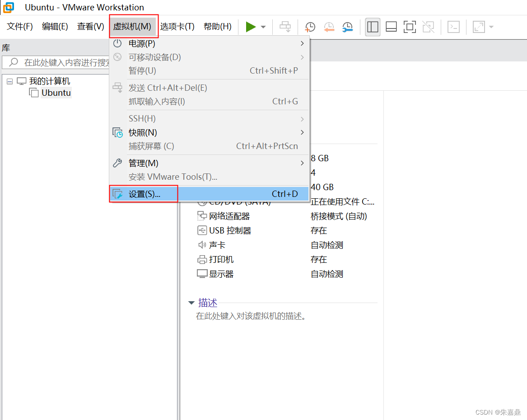Click the 虚拟机(M) menu

click(x=132, y=26)
